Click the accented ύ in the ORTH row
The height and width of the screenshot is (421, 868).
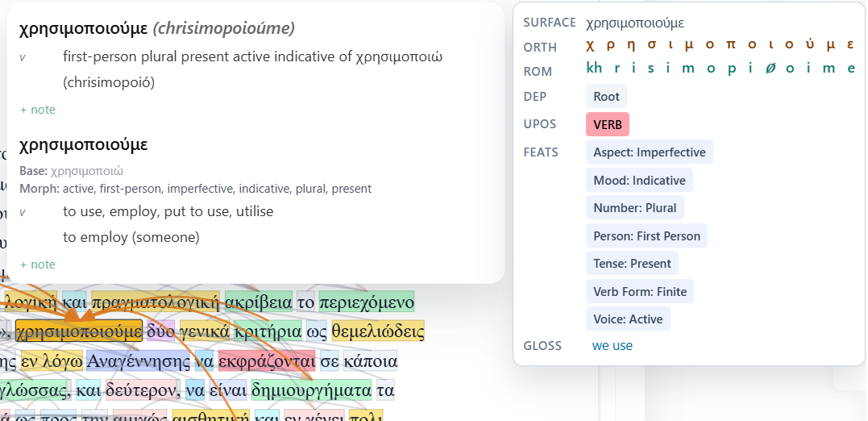tap(810, 44)
